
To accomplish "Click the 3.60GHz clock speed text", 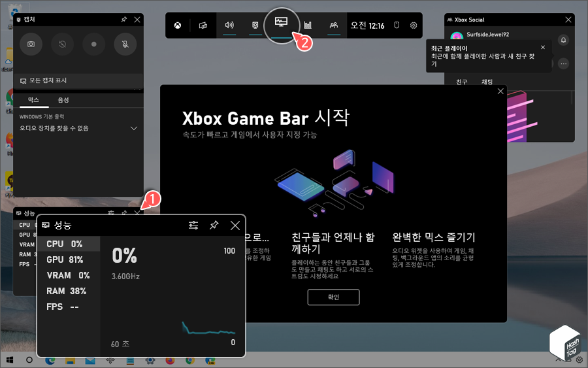I will (x=125, y=276).
